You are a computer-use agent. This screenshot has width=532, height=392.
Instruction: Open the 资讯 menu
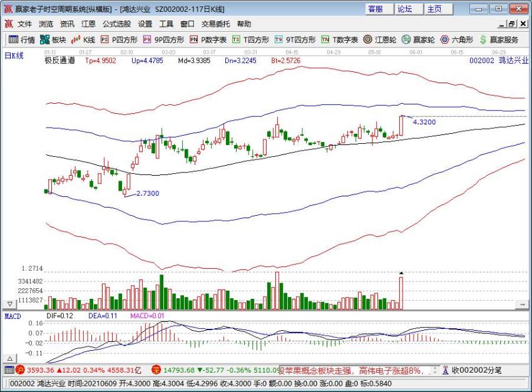coord(67,24)
